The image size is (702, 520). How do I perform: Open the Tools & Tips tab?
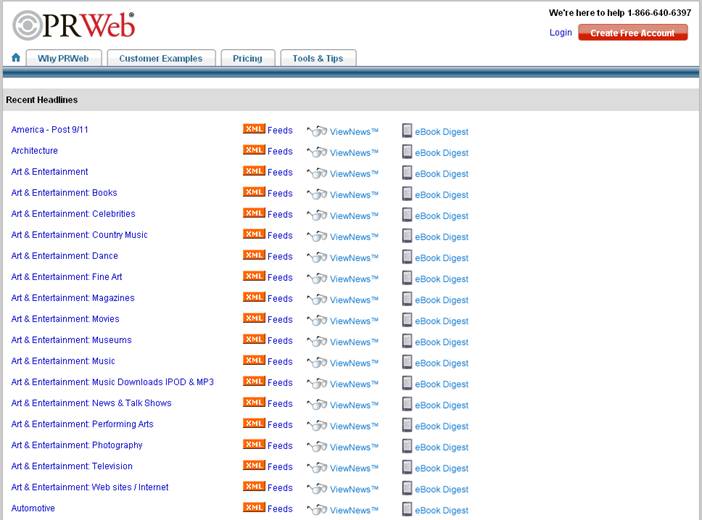pyautogui.click(x=318, y=58)
